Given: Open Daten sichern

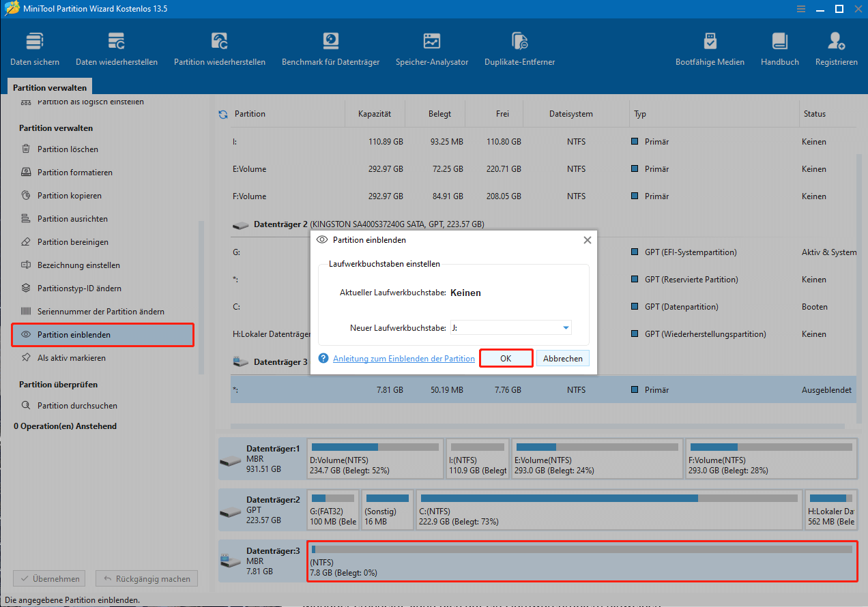Looking at the screenshot, I should tap(34, 48).
